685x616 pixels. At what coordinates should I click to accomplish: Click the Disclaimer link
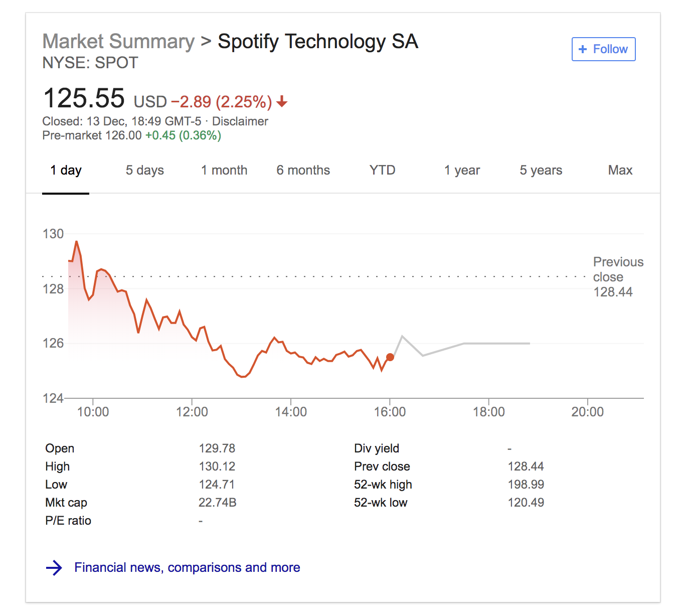click(240, 121)
